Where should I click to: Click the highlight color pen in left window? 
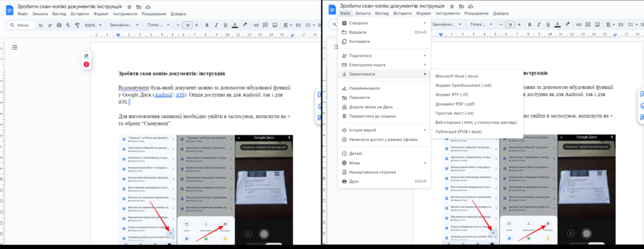[245, 25]
